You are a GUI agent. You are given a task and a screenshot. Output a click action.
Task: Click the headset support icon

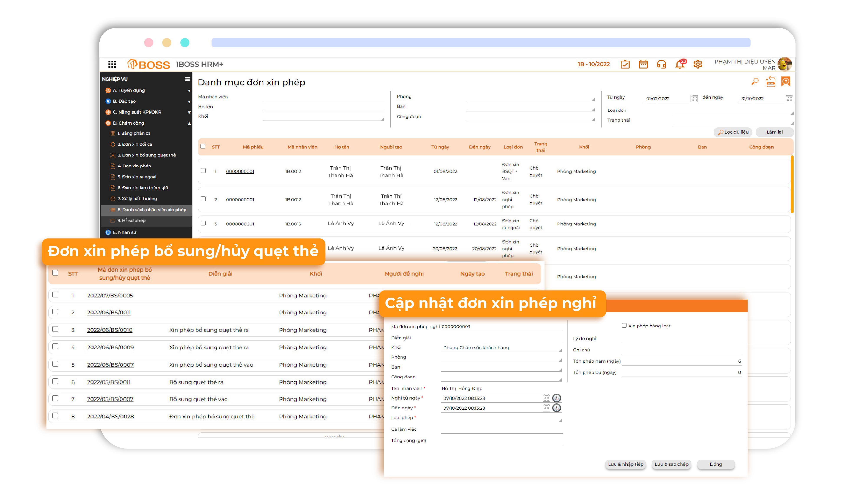click(x=661, y=64)
